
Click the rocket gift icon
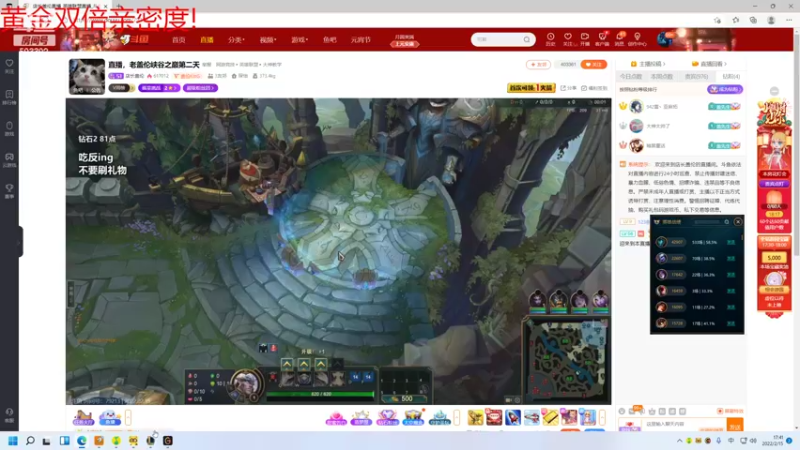[x=513, y=417]
